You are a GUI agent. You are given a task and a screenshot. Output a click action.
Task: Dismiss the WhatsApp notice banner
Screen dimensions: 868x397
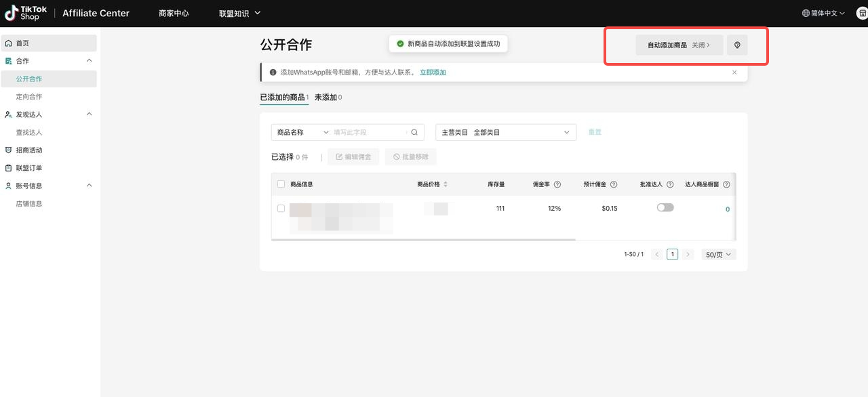(734, 72)
